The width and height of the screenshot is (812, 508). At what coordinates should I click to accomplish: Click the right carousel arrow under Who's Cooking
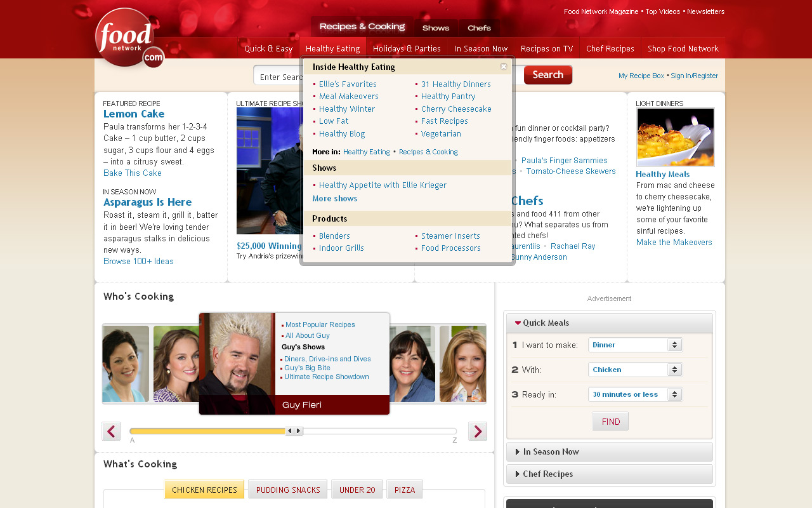pyautogui.click(x=477, y=431)
